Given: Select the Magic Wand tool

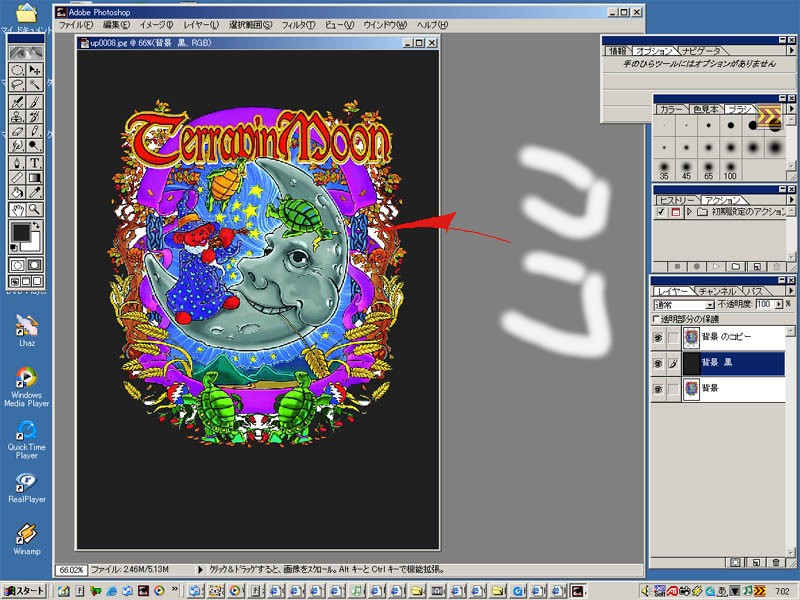Looking at the screenshot, I should click(34, 85).
